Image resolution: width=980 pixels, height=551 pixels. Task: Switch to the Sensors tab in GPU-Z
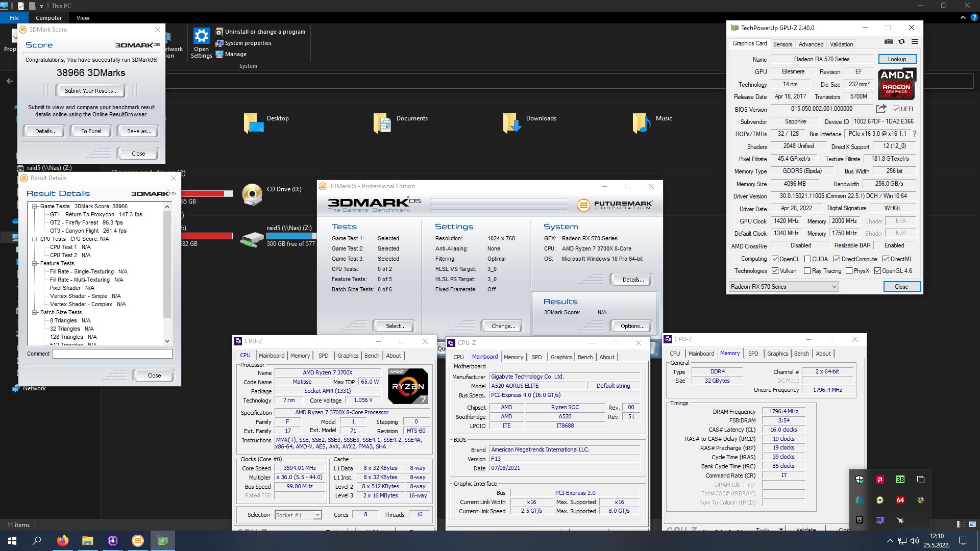[x=782, y=44]
